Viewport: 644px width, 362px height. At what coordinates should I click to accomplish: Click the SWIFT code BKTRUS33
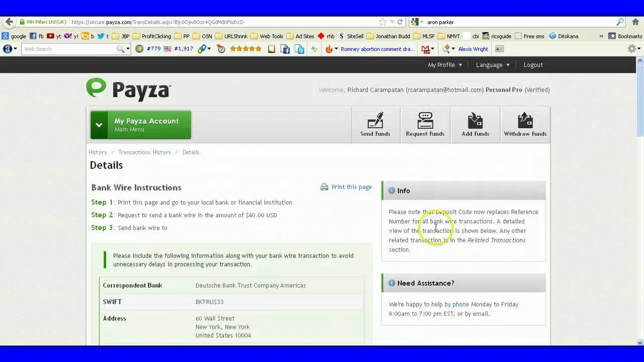tap(209, 302)
